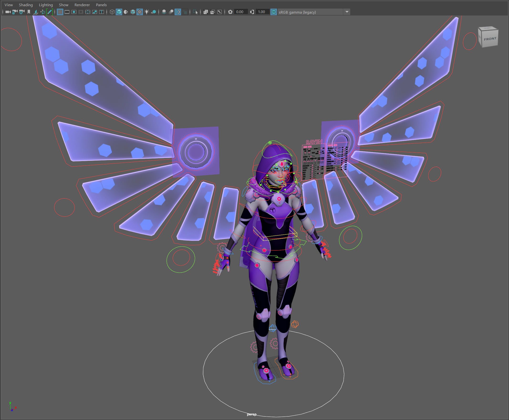Image resolution: width=509 pixels, height=420 pixels.
Task: Toggle the color management ON button
Action: [274, 12]
